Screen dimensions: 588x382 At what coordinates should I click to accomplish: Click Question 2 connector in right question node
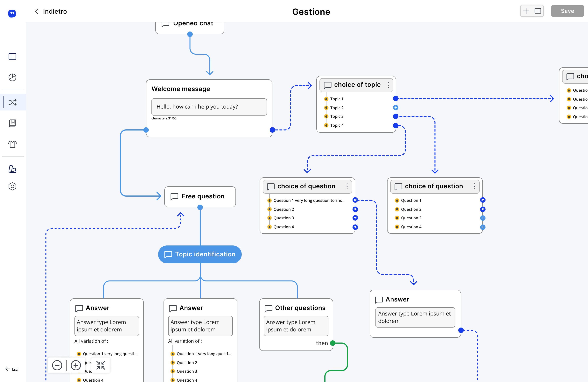483,209
